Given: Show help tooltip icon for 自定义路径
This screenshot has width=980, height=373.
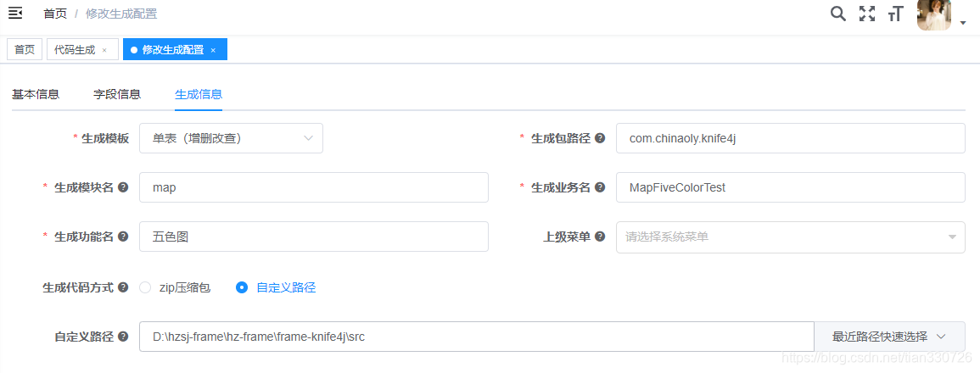Looking at the screenshot, I should coord(123,337).
